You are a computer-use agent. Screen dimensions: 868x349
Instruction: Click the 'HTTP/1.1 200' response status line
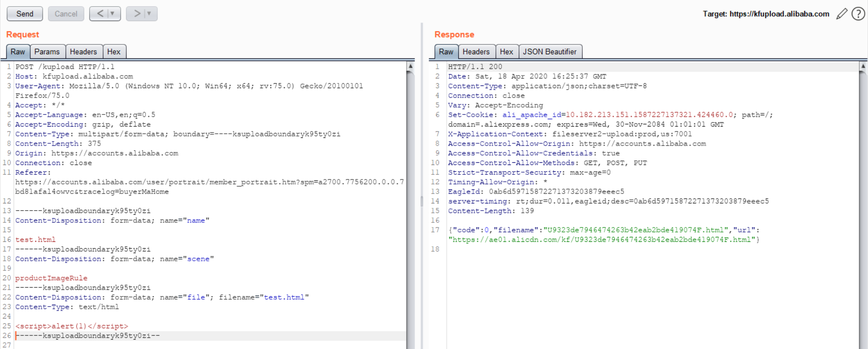[x=475, y=67]
